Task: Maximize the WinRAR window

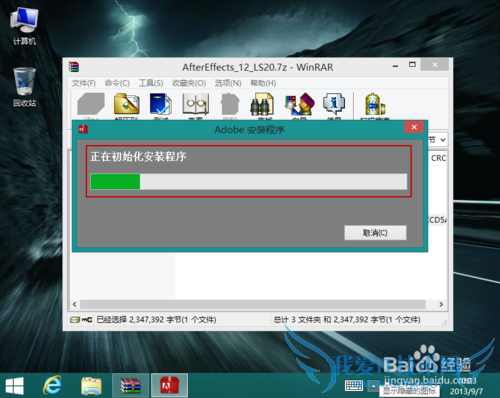Action: [412, 65]
